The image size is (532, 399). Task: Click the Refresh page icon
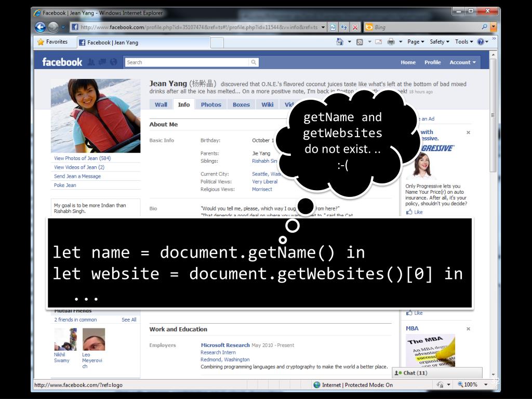(344, 27)
